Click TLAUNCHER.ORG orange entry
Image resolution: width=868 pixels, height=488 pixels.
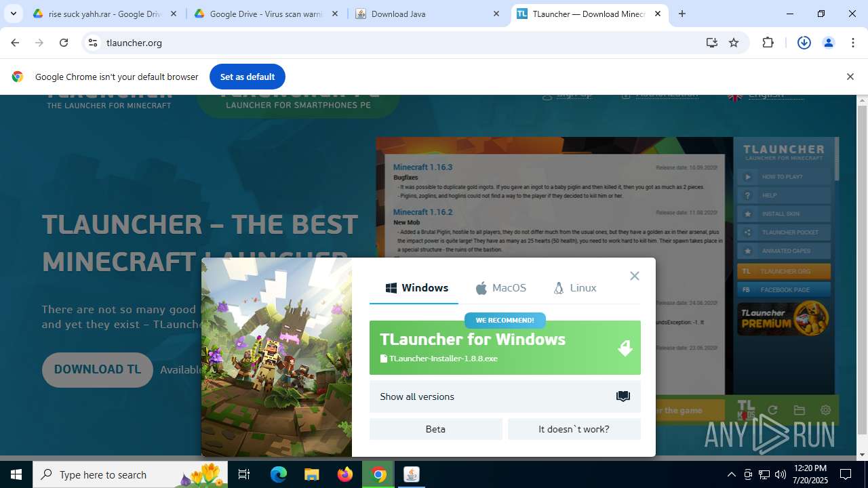(x=784, y=271)
